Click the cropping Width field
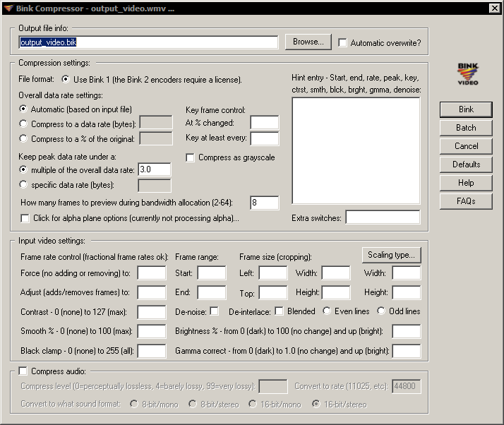504x425 pixels. point(336,273)
